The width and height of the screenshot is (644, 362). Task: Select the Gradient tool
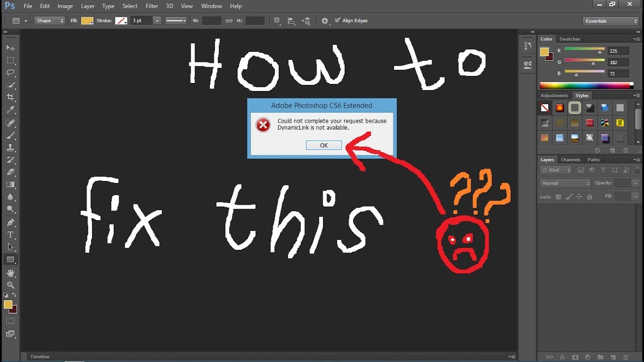point(10,185)
